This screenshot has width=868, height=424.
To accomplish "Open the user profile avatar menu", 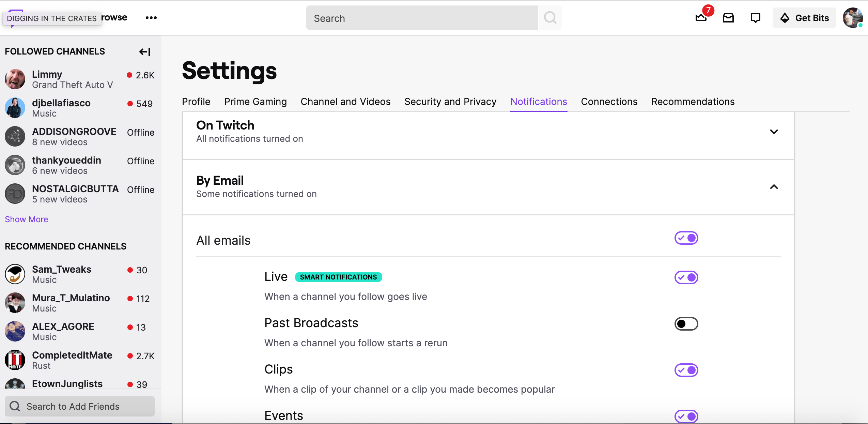I will pos(853,18).
